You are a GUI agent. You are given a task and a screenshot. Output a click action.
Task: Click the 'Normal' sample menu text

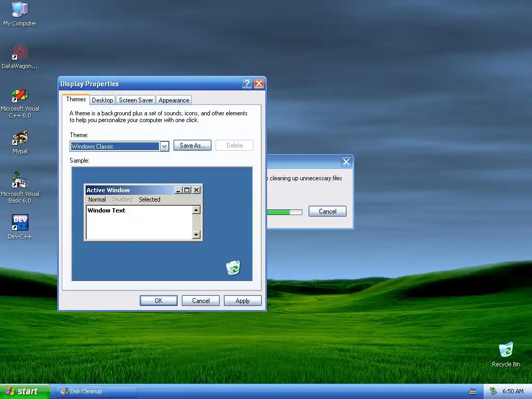97,199
